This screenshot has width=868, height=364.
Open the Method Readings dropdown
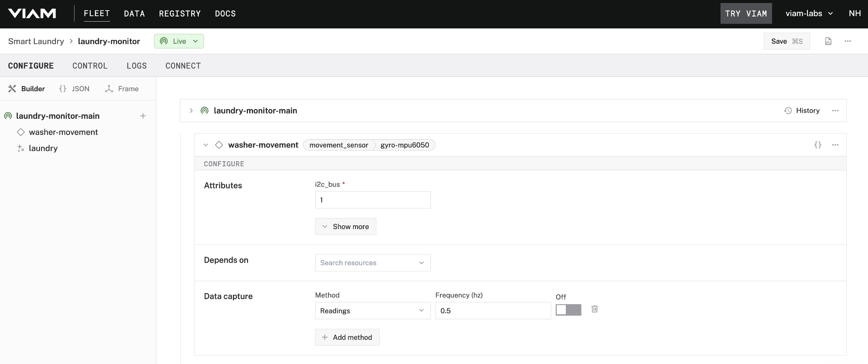(x=373, y=311)
